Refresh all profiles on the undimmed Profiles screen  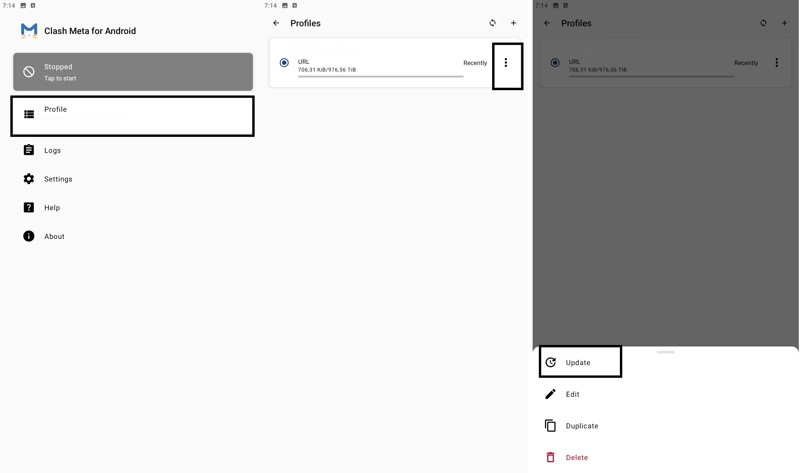click(492, 23)
